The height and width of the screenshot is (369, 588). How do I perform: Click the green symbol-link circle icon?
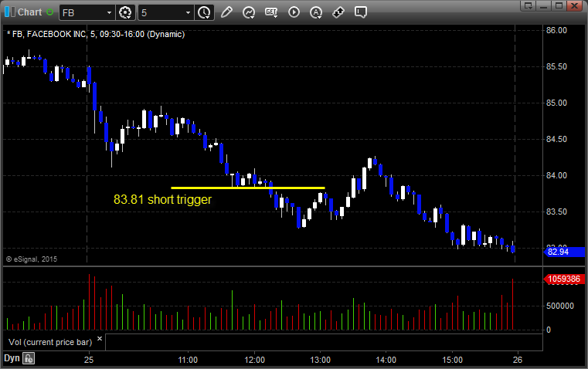pyautogui.click(x=49, y=12)
